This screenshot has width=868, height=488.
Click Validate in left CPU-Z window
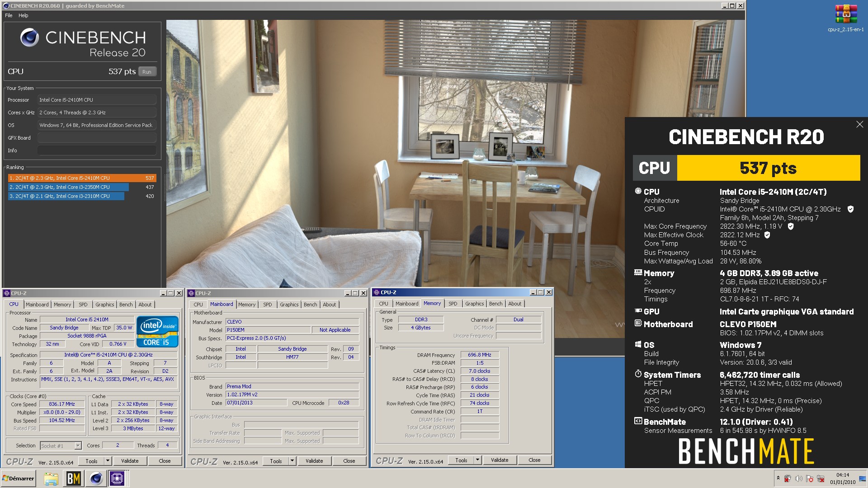pos(130,461)
